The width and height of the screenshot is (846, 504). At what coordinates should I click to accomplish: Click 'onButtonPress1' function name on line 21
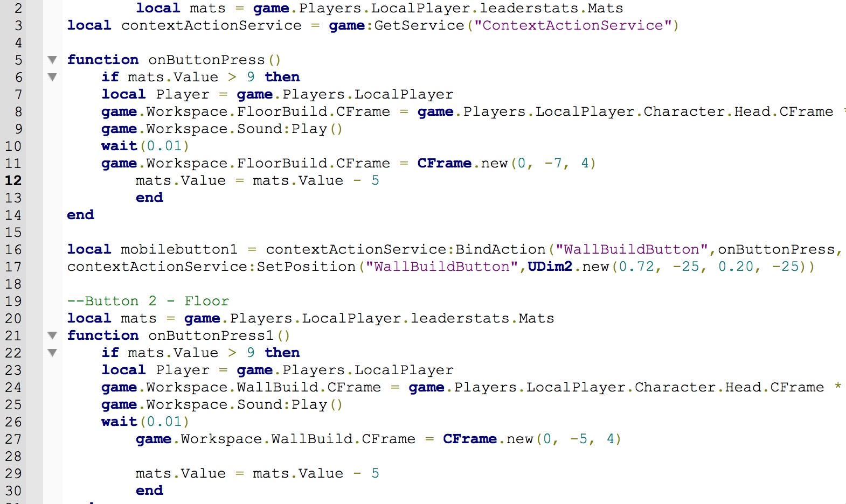click(211, 335)
